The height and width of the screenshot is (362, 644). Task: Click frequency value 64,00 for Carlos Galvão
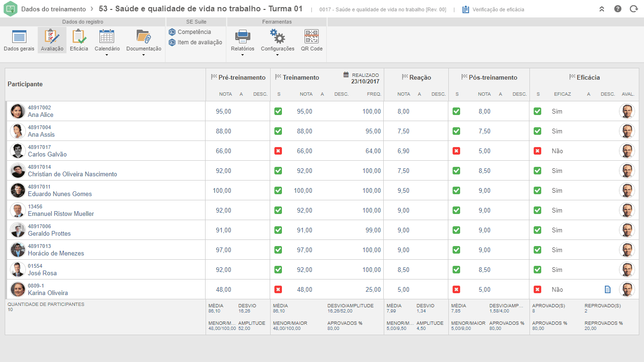click(373, 151)
